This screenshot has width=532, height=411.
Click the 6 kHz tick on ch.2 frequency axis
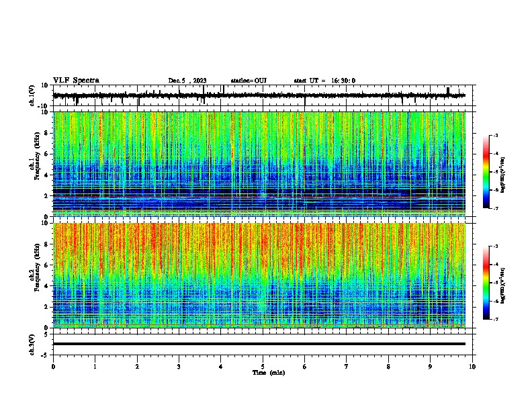click(46, 265)
